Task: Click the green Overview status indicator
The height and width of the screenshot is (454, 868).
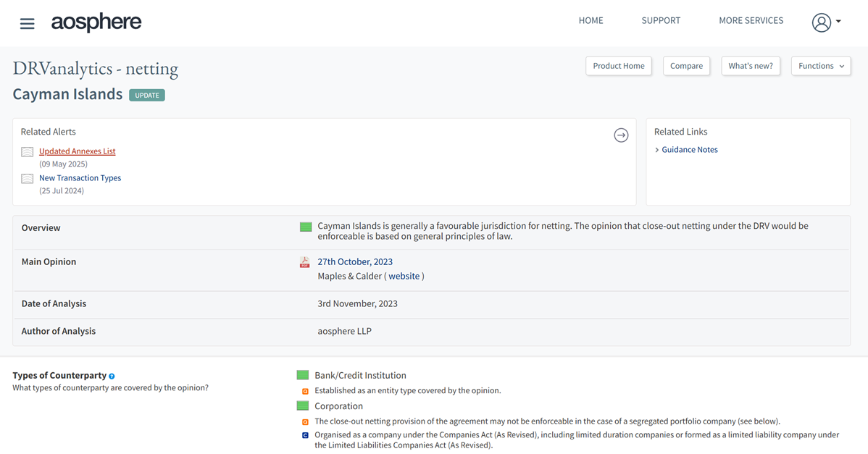Action: (x=306, y=227)
